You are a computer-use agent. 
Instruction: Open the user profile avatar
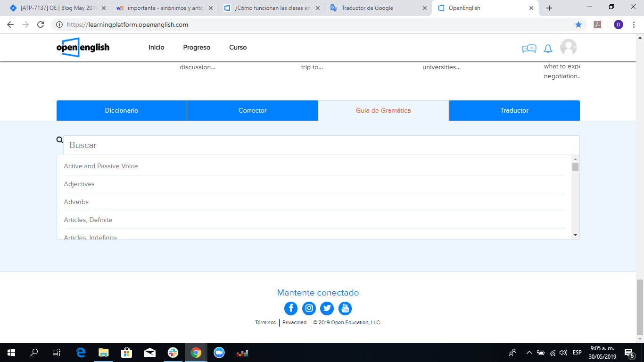pyautogui.click(x=568, y=48)
